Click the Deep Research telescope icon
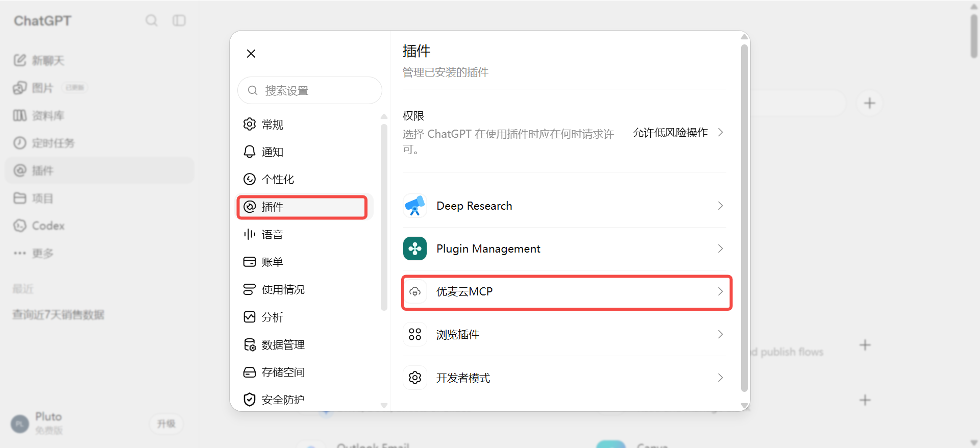This screenshot has width=980, height=448. coord(415,206)
